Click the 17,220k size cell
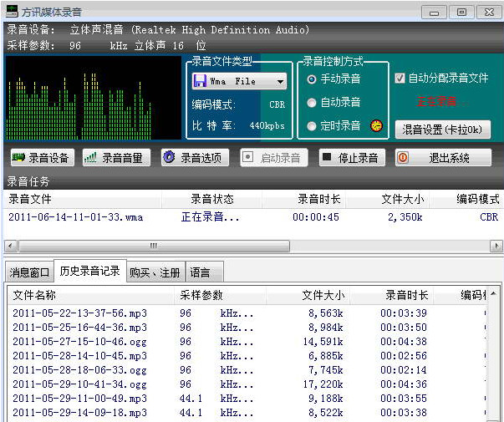Image resolution: width=504 pixels, height=422 pixels. click(x=323, y=384)
